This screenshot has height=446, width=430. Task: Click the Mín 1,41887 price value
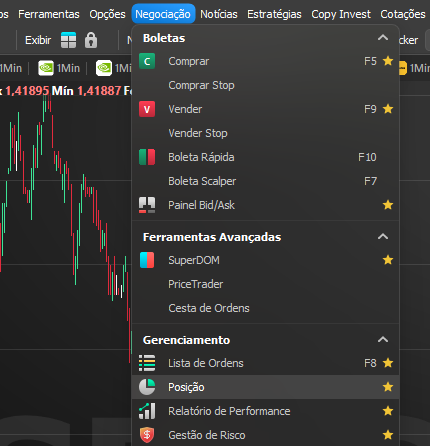99,91
